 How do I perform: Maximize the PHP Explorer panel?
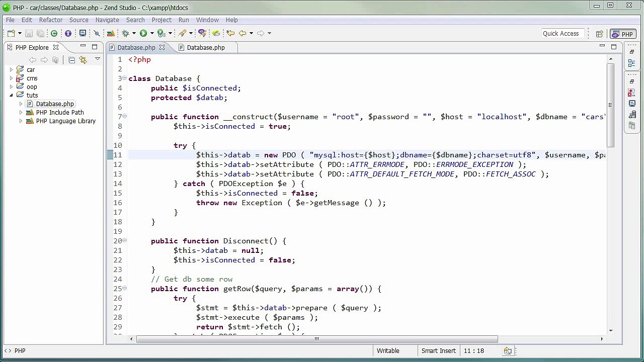coord(95,47)
